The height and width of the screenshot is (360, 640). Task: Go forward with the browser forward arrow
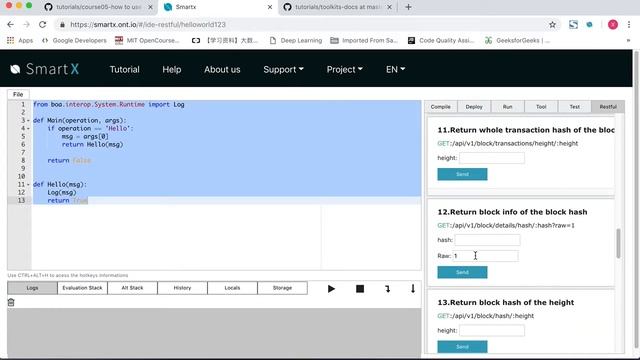(27, 24)
